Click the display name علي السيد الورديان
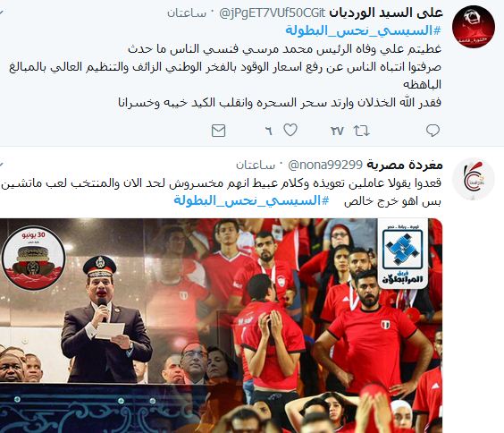 pyautogui.click(x=386, y=13)
